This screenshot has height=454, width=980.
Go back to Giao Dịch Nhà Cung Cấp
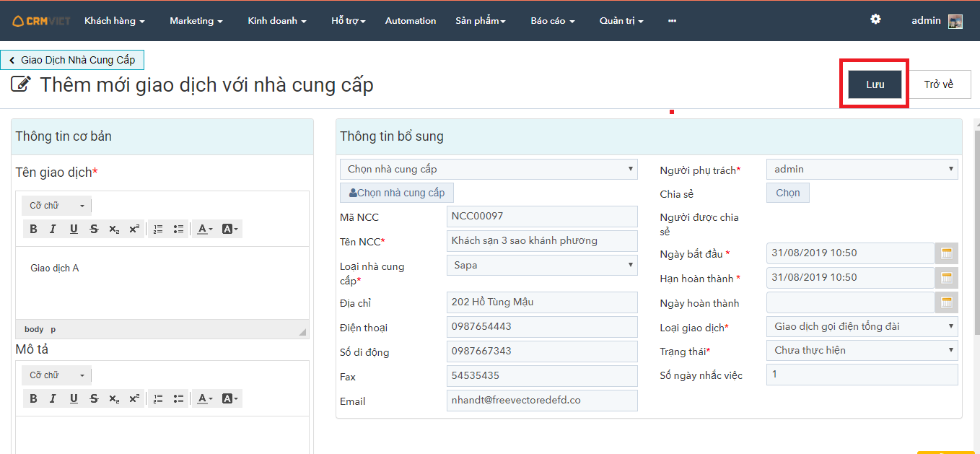(x=72, y=60)
